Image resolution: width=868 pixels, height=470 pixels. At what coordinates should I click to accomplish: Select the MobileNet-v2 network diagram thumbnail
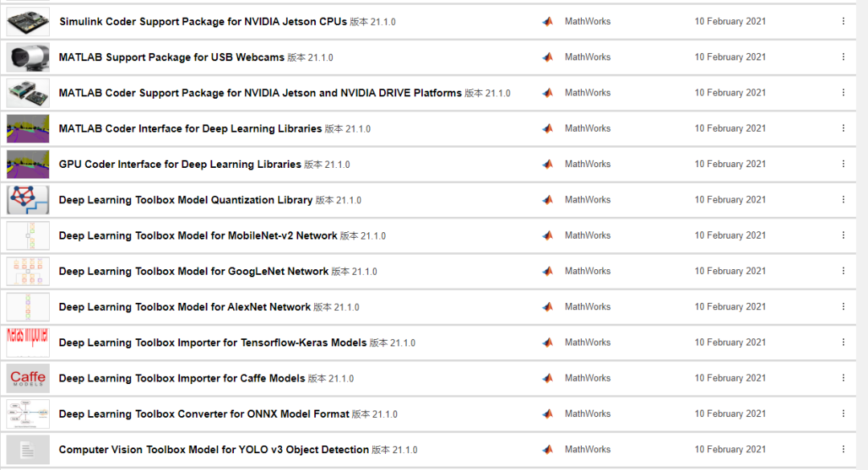pos(27,236)
